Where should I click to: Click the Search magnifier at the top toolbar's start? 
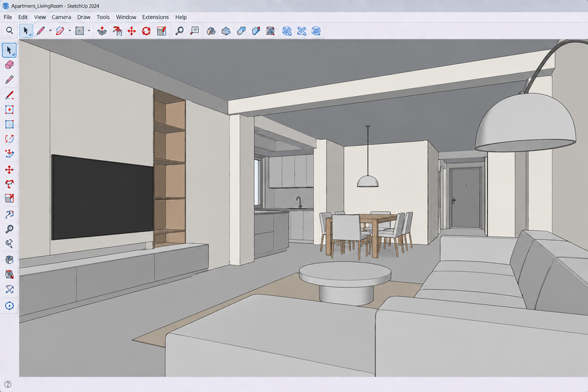coord(9,31)
